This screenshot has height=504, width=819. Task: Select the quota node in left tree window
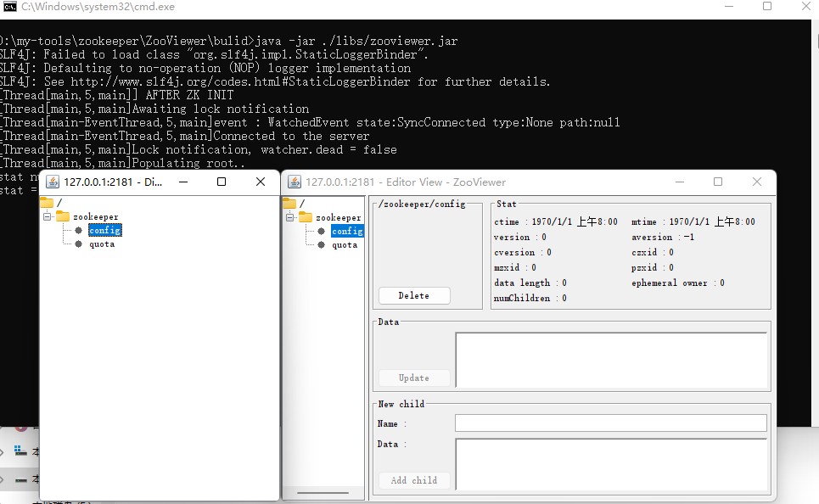pos(102,244)
